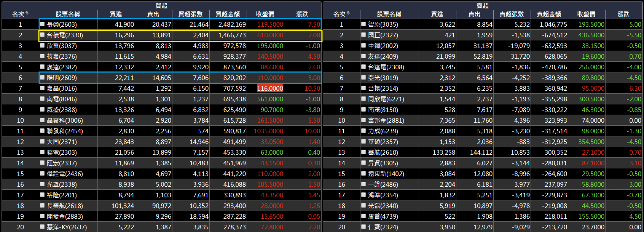Screen dimensions: 644x232
Task: Open stock 裕隆(2201)
Action: point(62,195)
